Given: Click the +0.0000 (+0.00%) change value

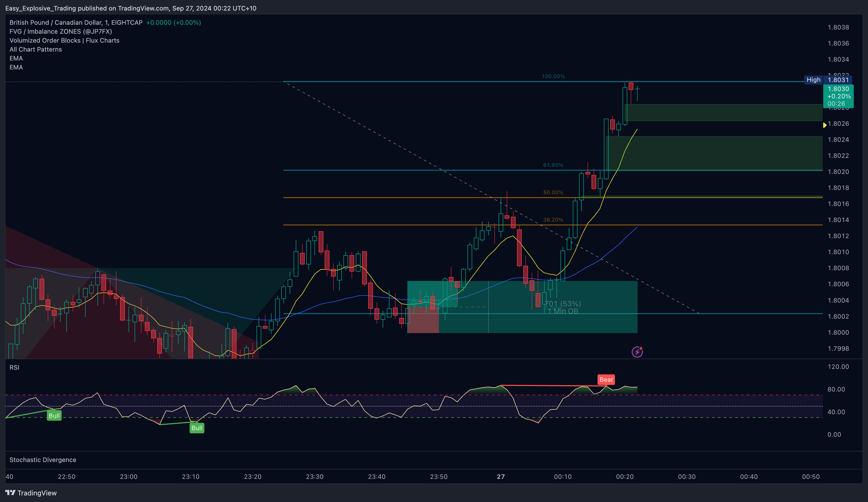Looking at the screenshot, I should 173,22.
